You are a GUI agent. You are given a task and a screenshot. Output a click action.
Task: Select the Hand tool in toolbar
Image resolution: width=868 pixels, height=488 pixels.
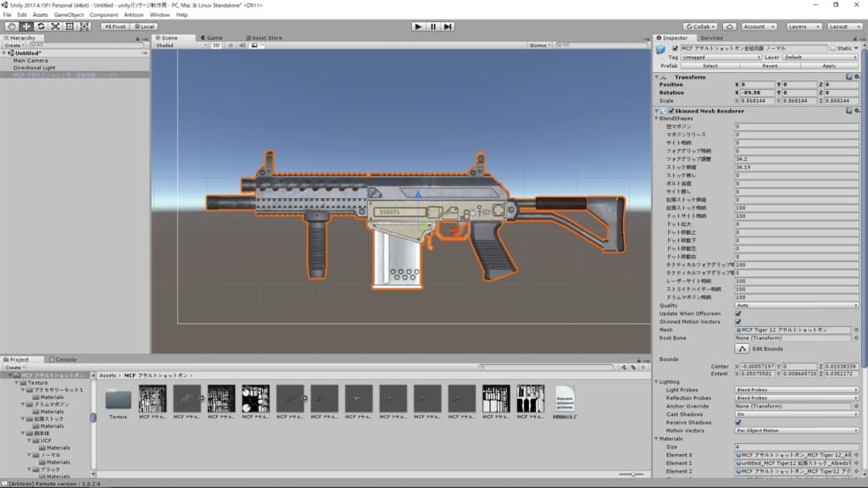[11, 26]
